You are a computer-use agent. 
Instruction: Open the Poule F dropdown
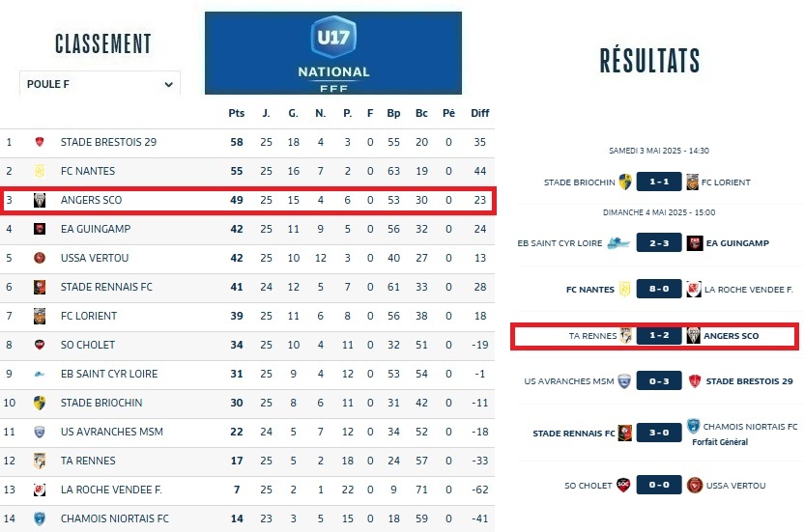point(100,84)
